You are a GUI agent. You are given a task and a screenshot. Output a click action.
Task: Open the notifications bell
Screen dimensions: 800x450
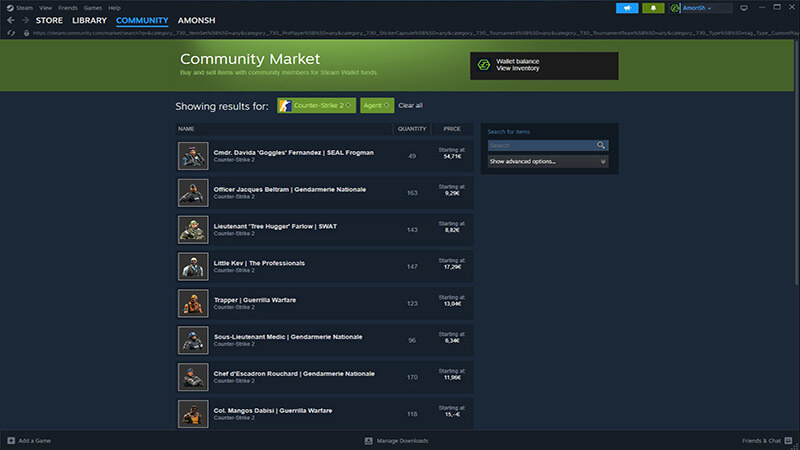click(x=653, y=8)
